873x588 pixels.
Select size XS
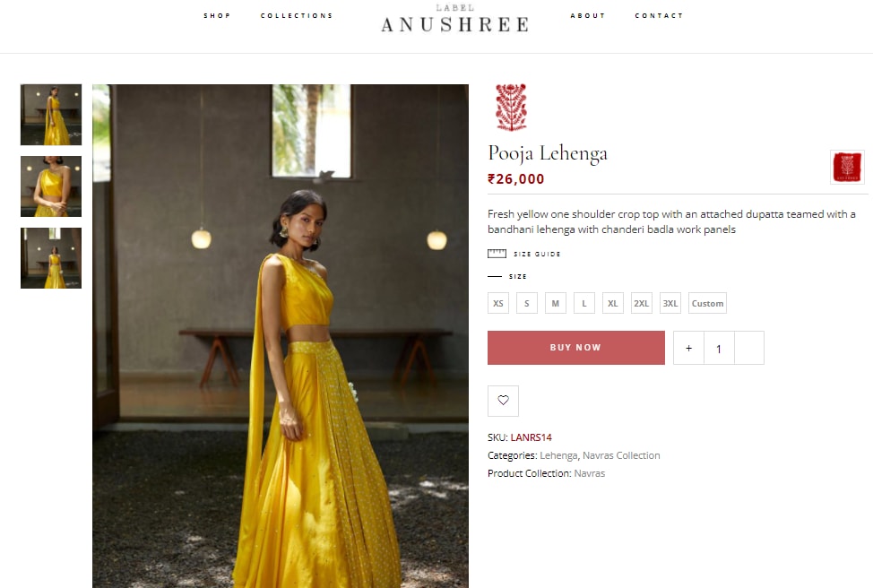pos(498,303)
